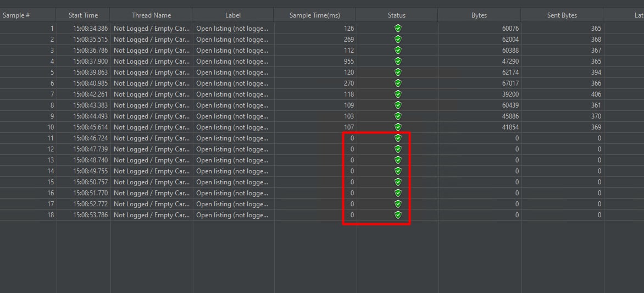Select start time 15:08:50.757 cell
Image resolution: width=644 pixels, height=293 pixels.
pyautogui.click(x=90, y=182)
